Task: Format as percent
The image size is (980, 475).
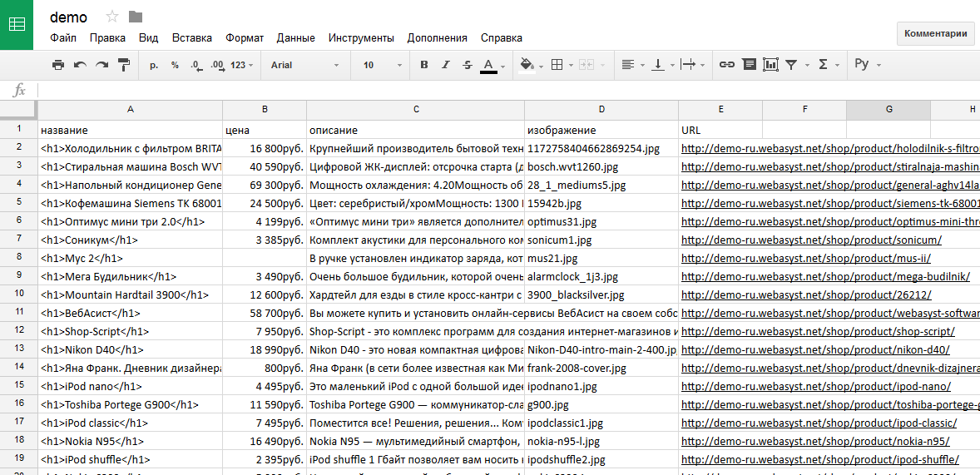Action: (175, 65)
